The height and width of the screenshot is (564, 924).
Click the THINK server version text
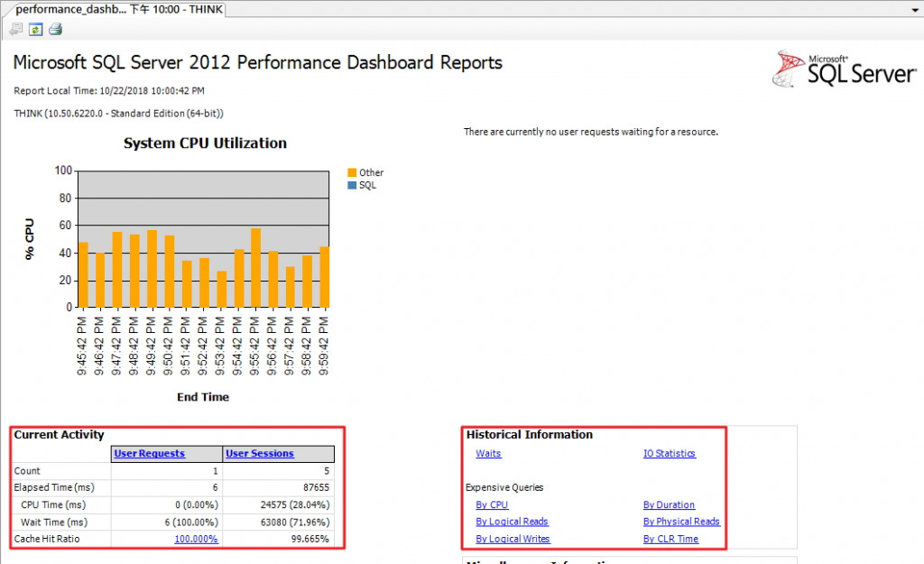point(118,113)
